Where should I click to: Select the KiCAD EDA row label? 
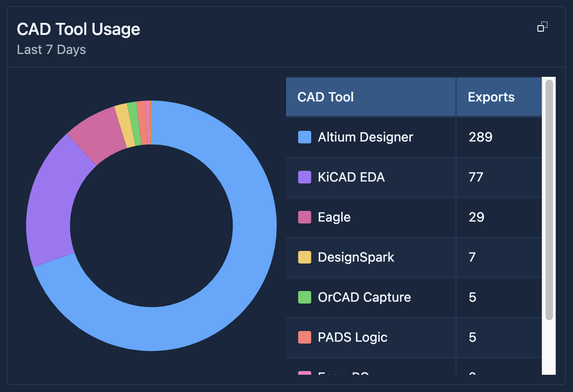351,177
